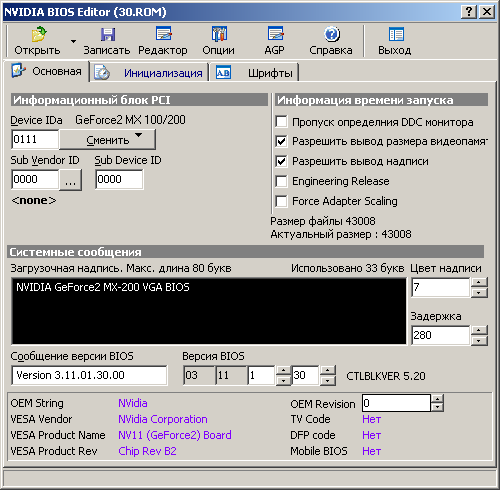Click the NV11 (GeForce2) Board text

click(175, 435)
